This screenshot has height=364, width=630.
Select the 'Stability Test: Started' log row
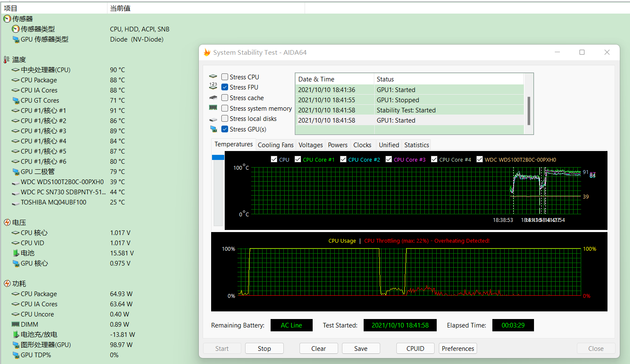pos(410,110)
